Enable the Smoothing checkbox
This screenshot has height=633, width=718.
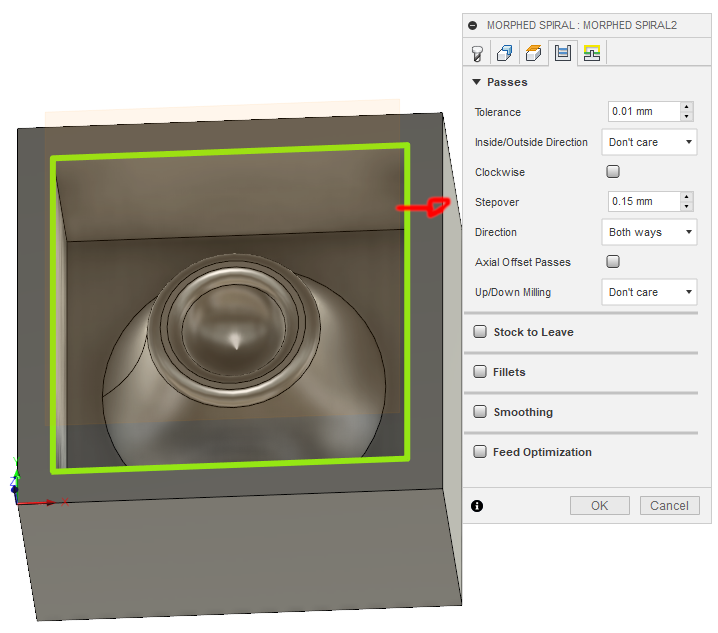coord(480,412)
